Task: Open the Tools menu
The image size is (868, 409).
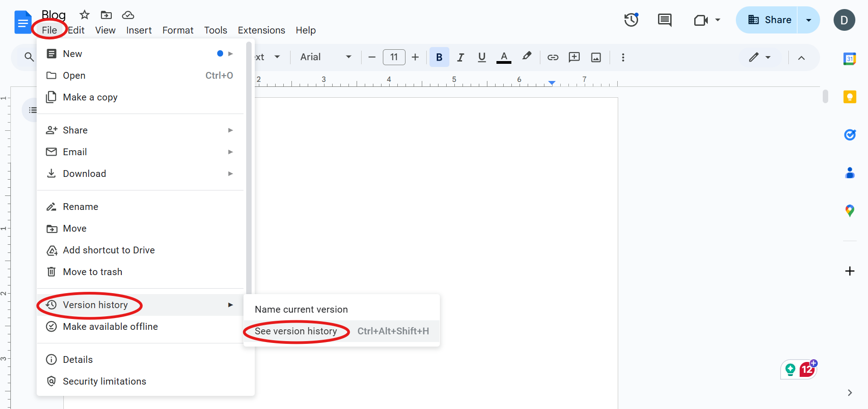Action: (x=215, y=30)
